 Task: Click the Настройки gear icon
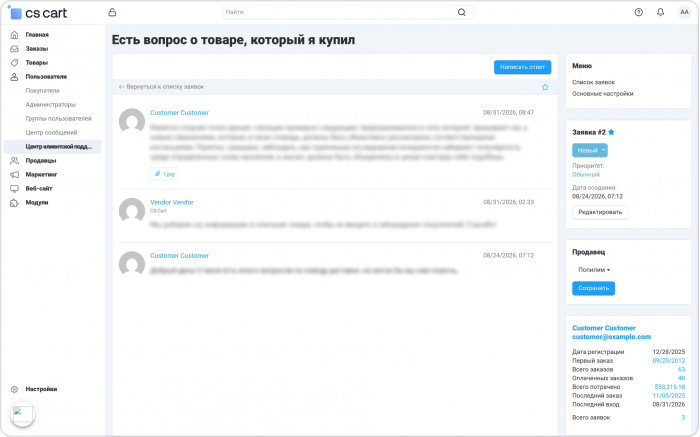[x=14, y=389]
